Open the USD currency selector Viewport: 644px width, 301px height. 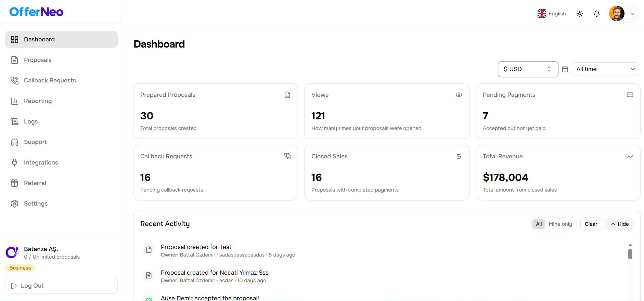528,69
